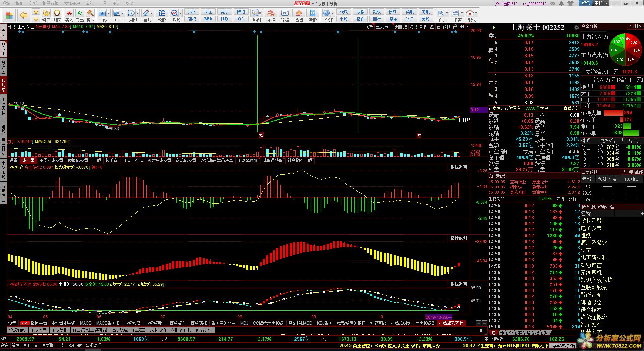Screen dimensions: 644x351
Task: Expand the 画线 dropdown arrow
Action: coord(152,13)
